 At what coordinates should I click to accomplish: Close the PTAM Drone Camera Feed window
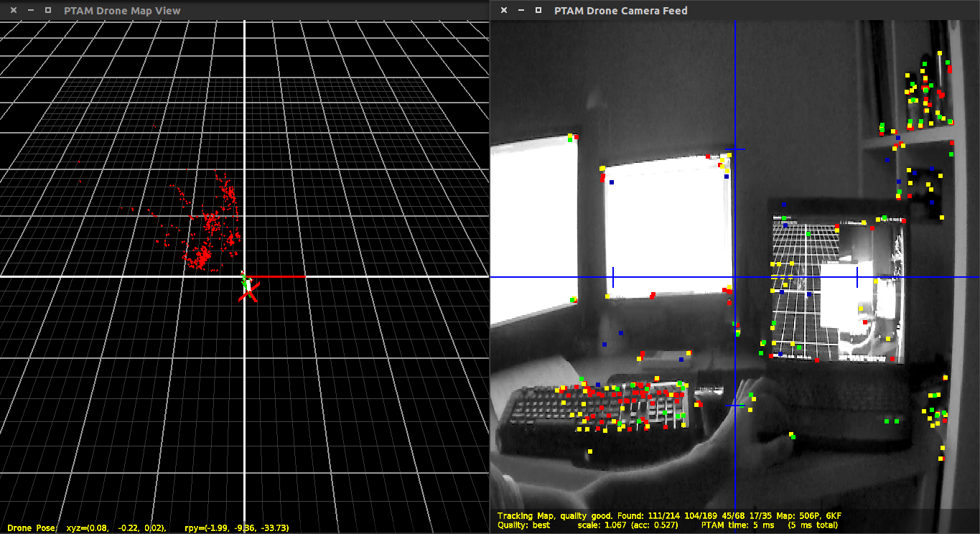[504, 11]
